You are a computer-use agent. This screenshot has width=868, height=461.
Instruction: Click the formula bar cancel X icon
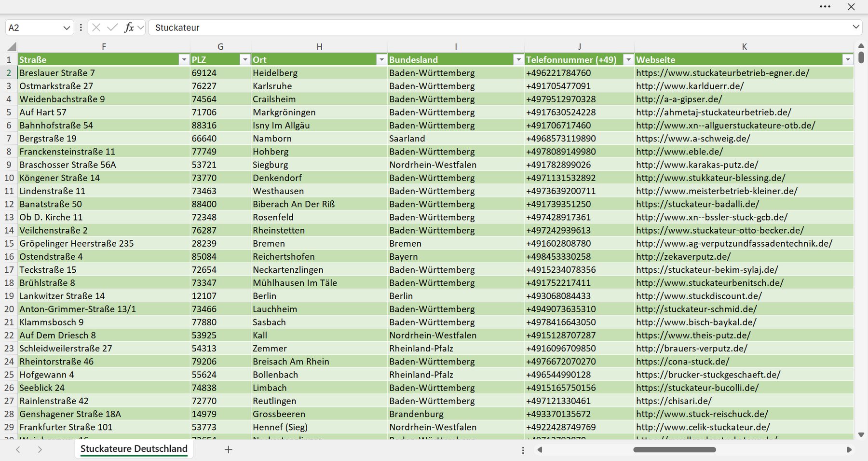96,28
